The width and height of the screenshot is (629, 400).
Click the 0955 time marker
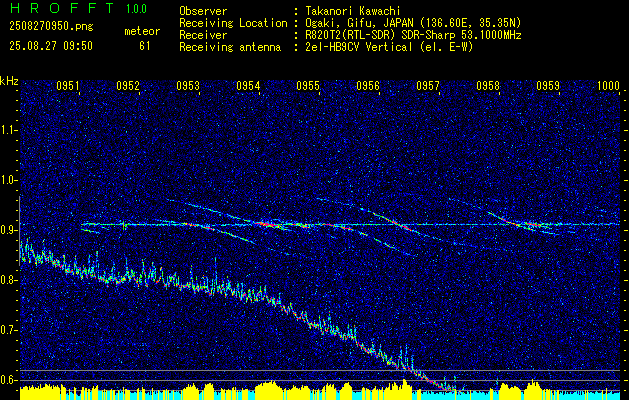[x=308, y=86]
